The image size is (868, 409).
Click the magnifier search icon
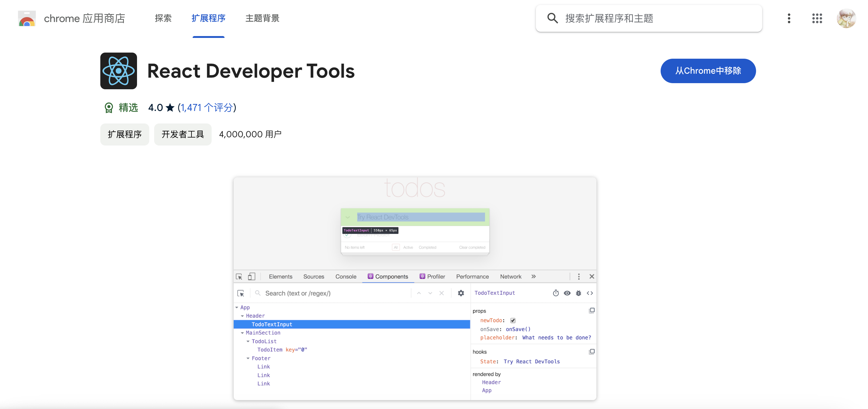552,18
